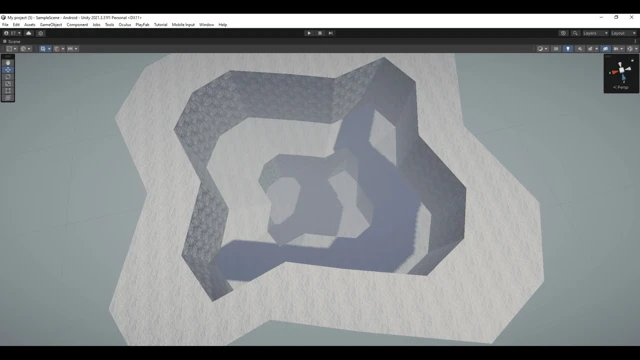This screenshot has width=640, height=360.
Task: Toggle 2D view mode
Action: [x=556, y=49]
